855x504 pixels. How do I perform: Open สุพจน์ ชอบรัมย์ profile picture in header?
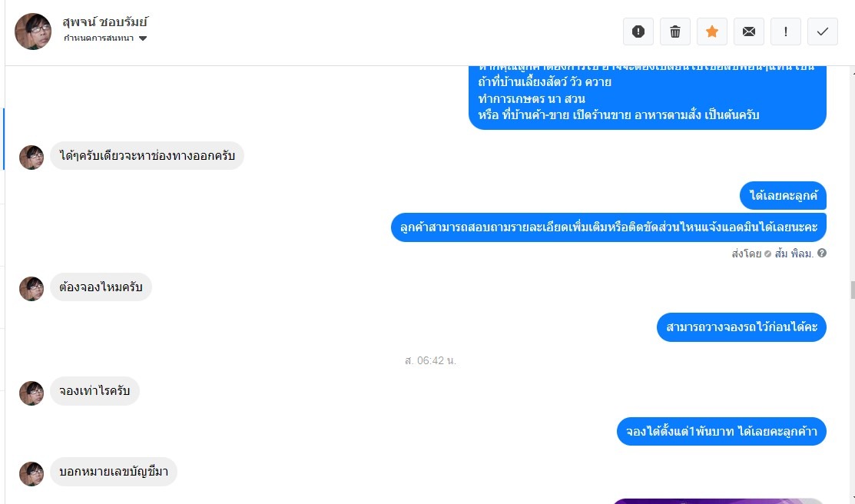[33, 31]
